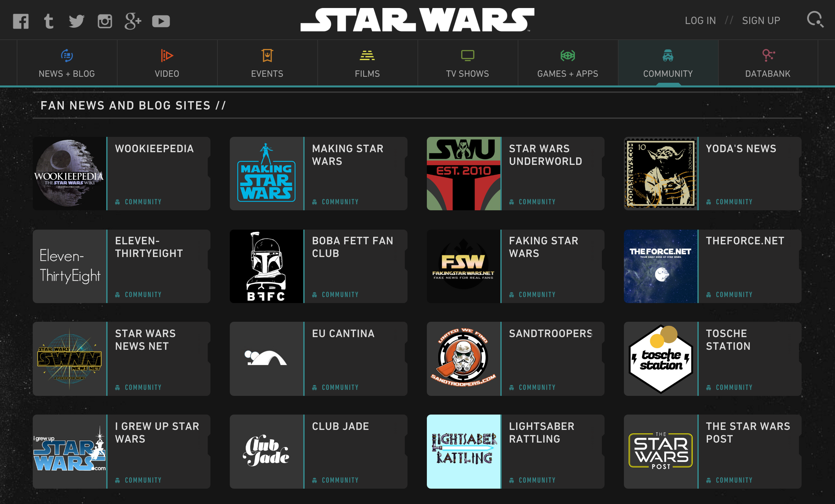
Task: Open the Wookieepedia title link
Action: coord(154,148)
